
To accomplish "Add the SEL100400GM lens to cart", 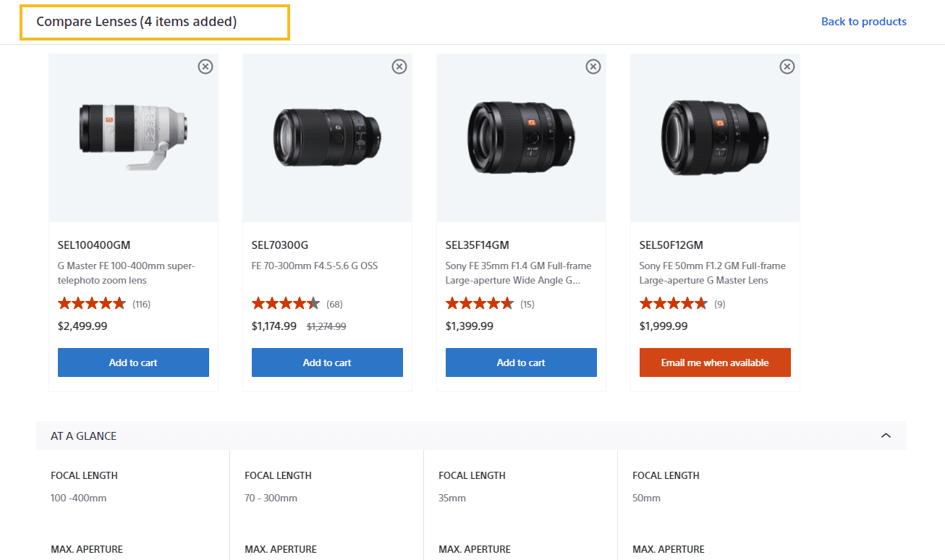I will [133, 362].
